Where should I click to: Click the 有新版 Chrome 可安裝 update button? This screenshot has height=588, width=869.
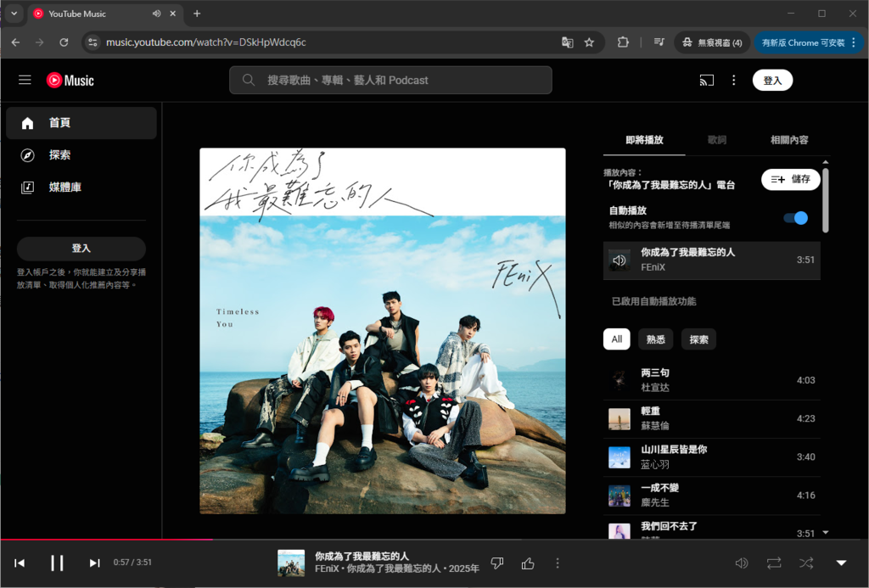pos(809,42)
